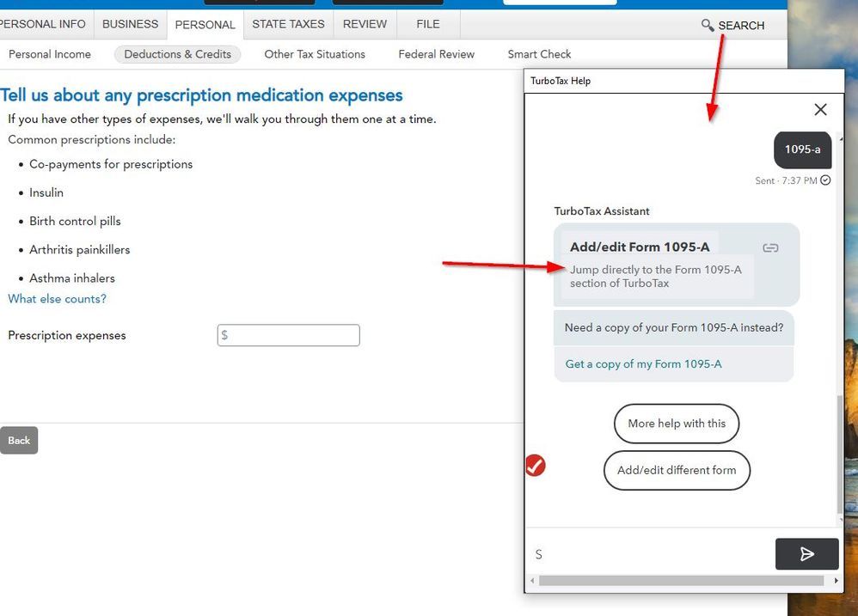858x616 pixels.
Task: Click 'Need a copy of your Form 1095-A instead?'
Action: click(x=674, y=327)
